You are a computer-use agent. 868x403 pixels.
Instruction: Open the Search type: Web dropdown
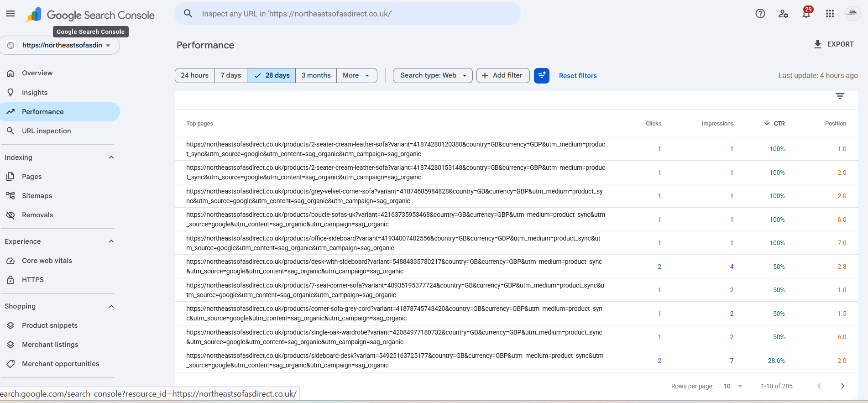click(x=433, y=75)
